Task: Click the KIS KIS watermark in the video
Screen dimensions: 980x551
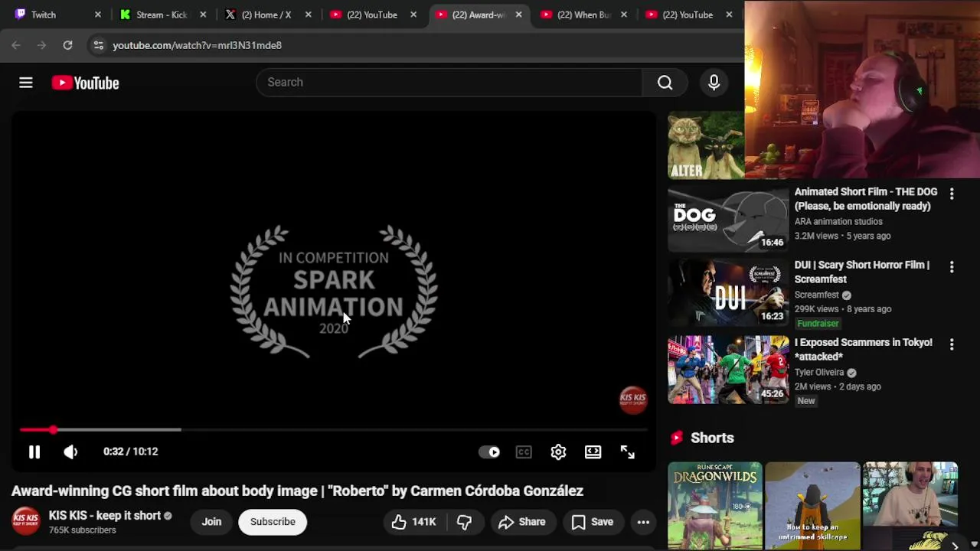Action: tap(633, 399)
